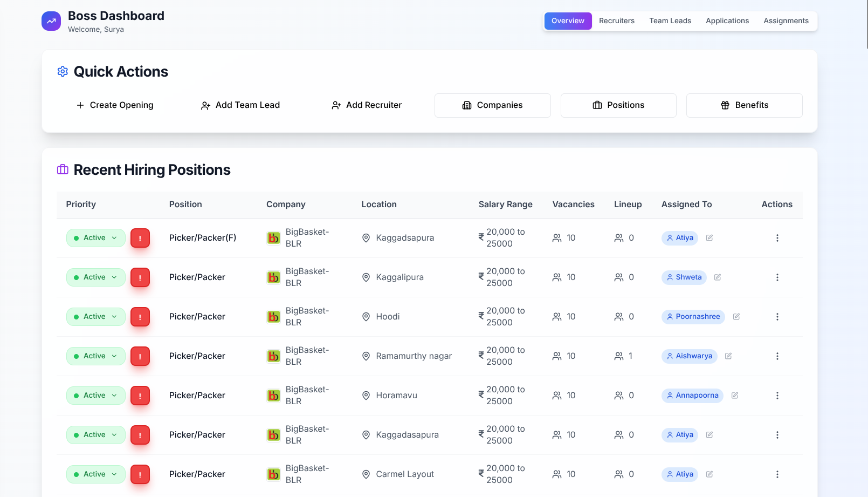
Task: Open Active status dropdown for Hoodi row
Action: click(x=96, y=317)
